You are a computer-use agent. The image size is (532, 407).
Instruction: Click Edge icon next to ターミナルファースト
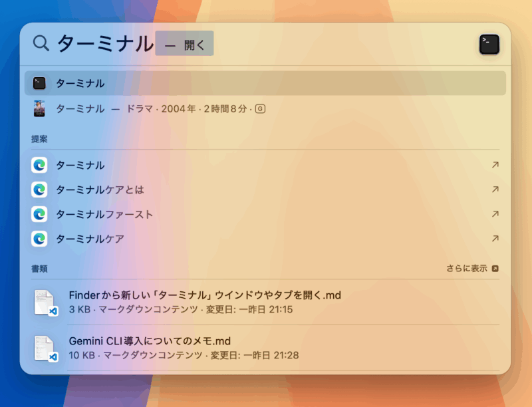coord(39,214)
